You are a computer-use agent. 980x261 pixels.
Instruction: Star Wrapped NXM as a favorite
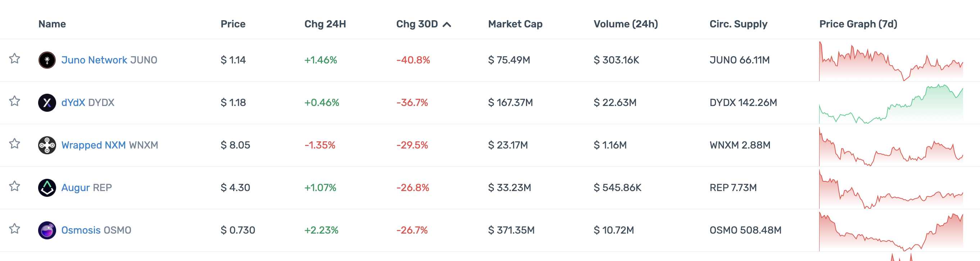click(x=14, y=143)
